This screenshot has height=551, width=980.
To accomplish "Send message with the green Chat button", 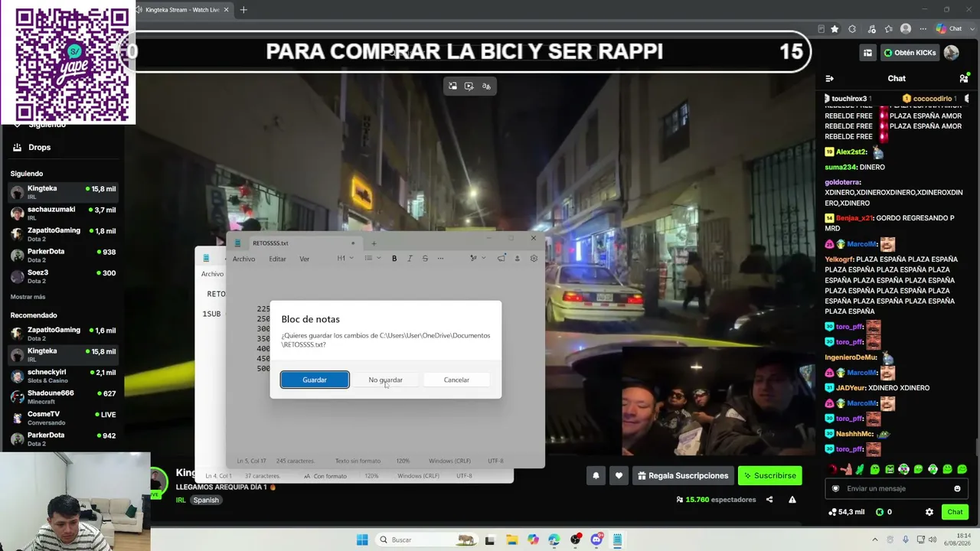I will pyautogui.click(x=955, y=512).
